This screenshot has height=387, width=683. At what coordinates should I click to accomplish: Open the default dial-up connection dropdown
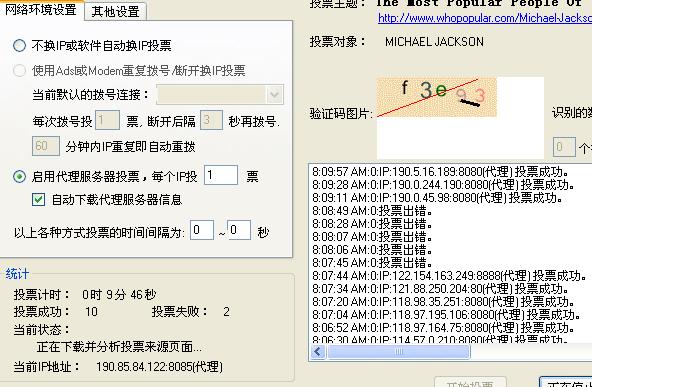click(x=220, y=95)
